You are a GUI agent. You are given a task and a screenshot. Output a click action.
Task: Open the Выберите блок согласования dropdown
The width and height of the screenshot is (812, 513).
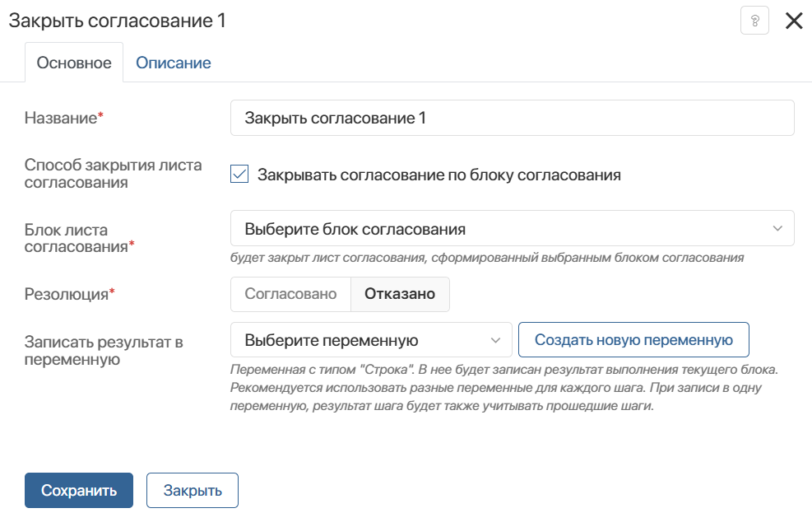[513, 229]
